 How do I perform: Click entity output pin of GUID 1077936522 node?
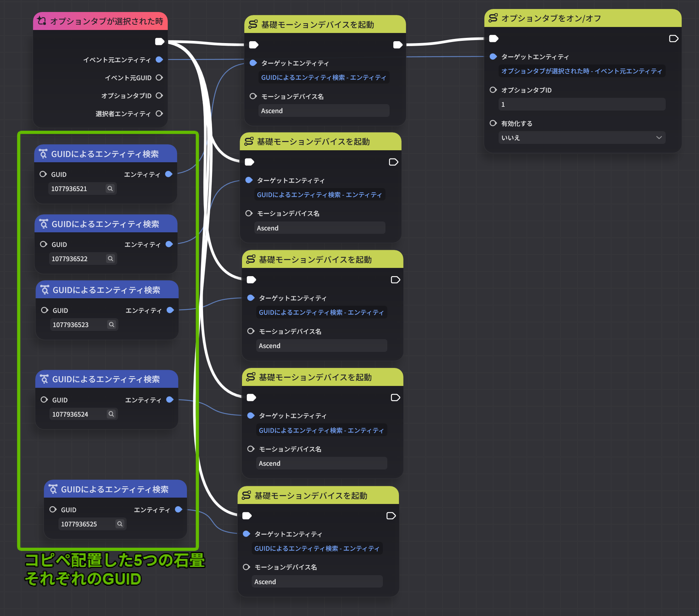(x=169, y=244)
